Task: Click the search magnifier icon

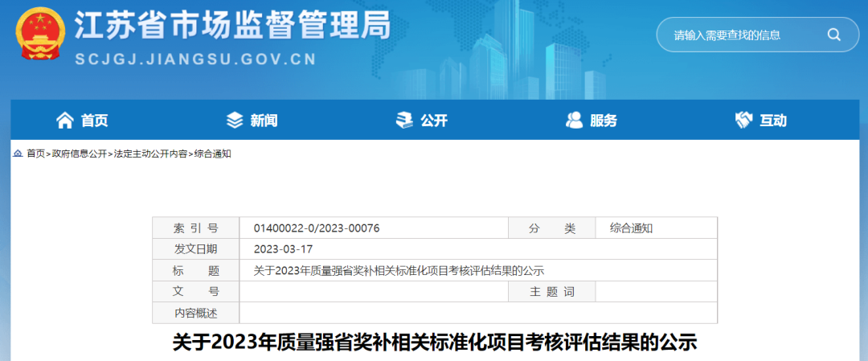Action: [x=833, y=35]
